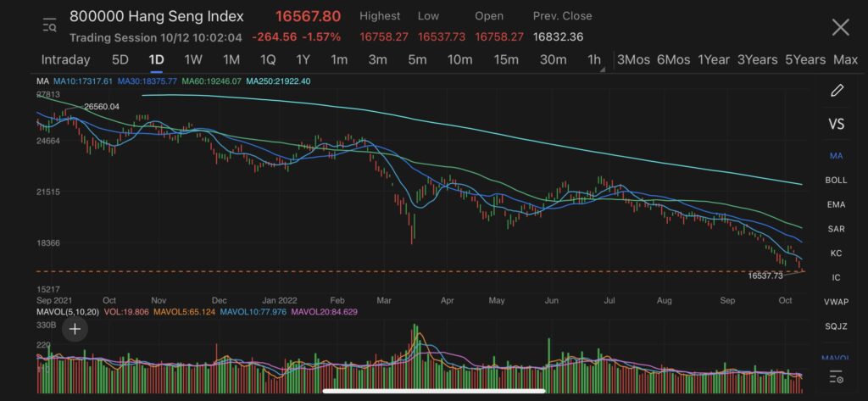The image size is (868, 401).
Task: Click the 26560.04 high price marker
Action: [102, 106]
